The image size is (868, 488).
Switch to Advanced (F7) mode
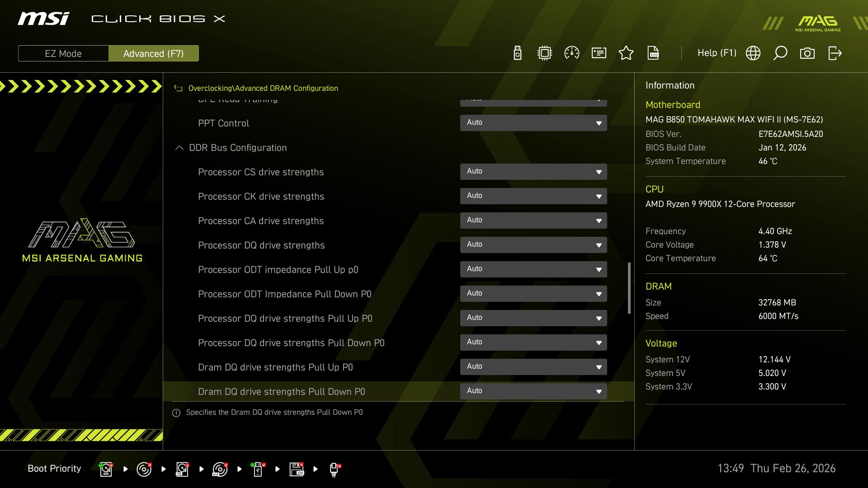tap(154, 53)
